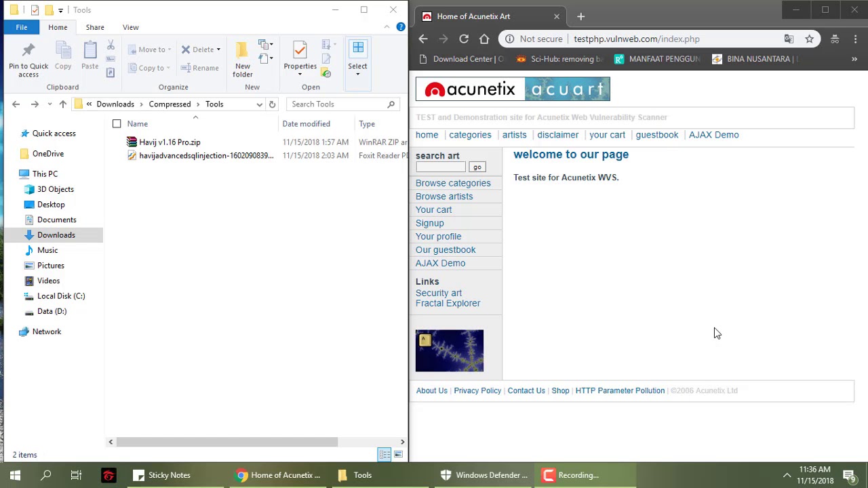This screenshot has width=868, height=488.
Task: Click Chrome Home button
Action: [484, 39]
